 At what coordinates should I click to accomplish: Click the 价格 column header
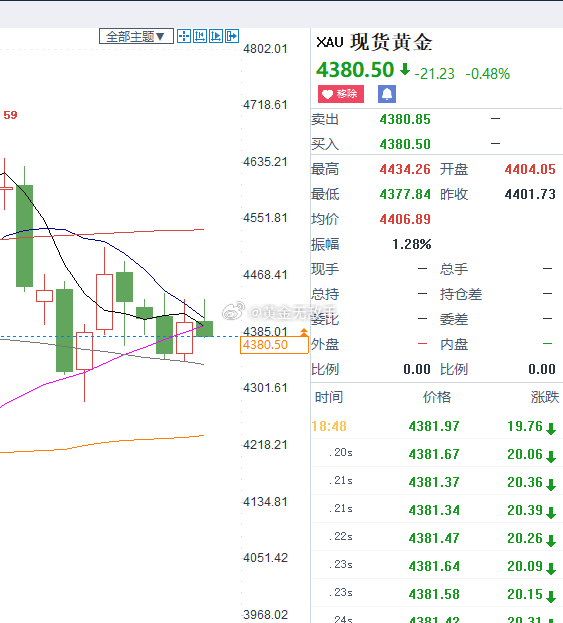click(x=437, y=397)
